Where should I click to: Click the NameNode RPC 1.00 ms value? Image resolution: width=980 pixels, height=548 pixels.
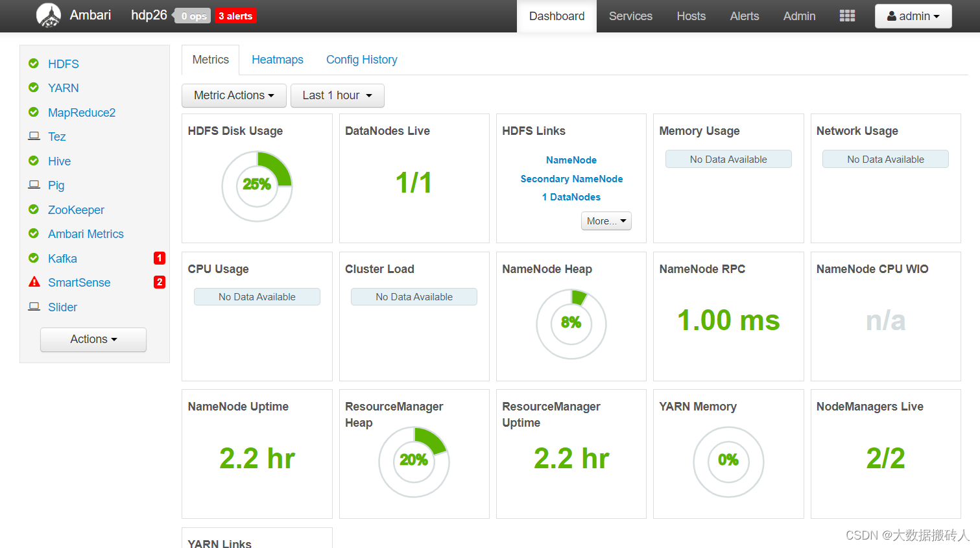[728, 320]
